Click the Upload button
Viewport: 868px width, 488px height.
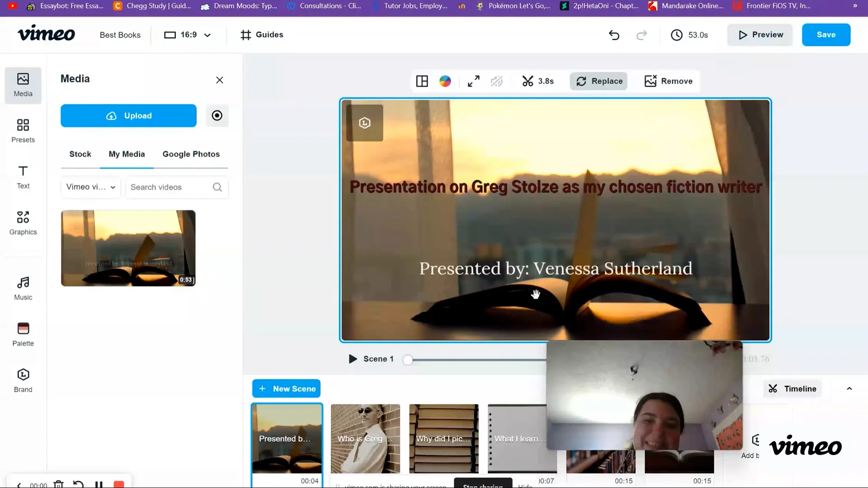[128, 116]
